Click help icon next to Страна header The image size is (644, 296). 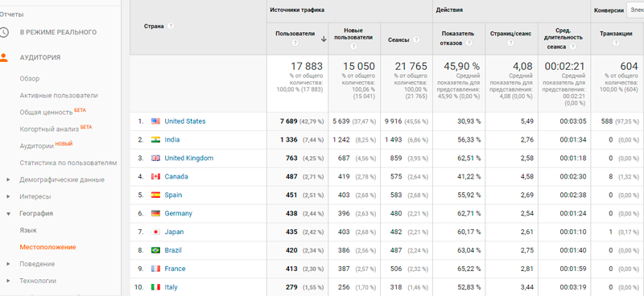pos(171,26)
